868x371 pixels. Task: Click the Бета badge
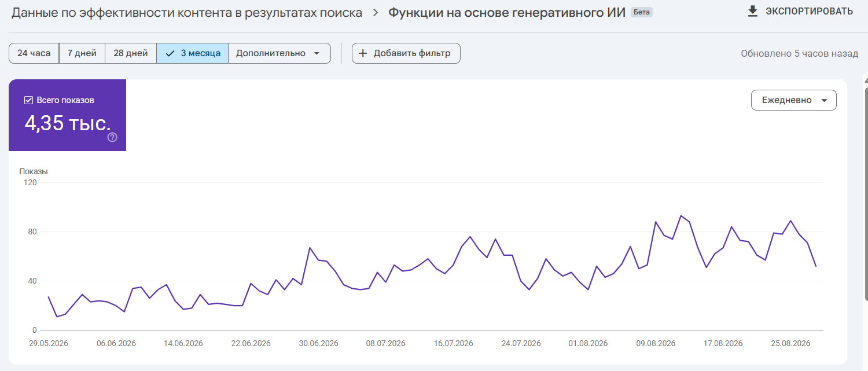coord(642,12)
